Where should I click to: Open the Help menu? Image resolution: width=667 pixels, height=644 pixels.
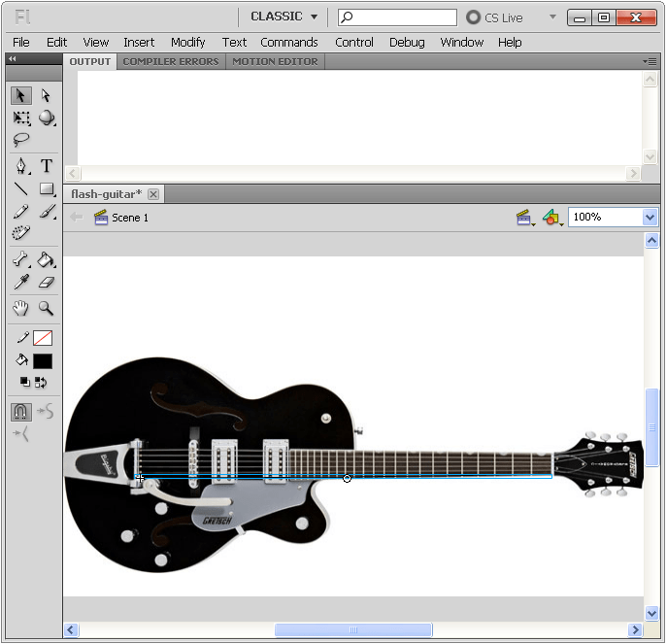tap(510, 42)
